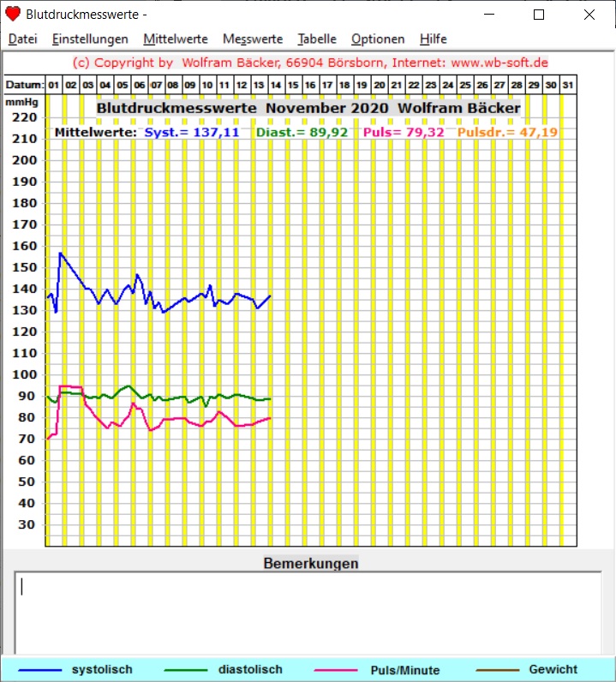Open the Mittelwerte menu
The image size is (616, 682).
pos(176,39)
